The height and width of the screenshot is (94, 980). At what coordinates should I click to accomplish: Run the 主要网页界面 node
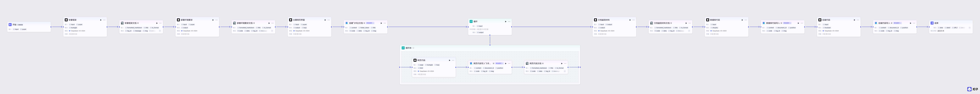(325, 20)
